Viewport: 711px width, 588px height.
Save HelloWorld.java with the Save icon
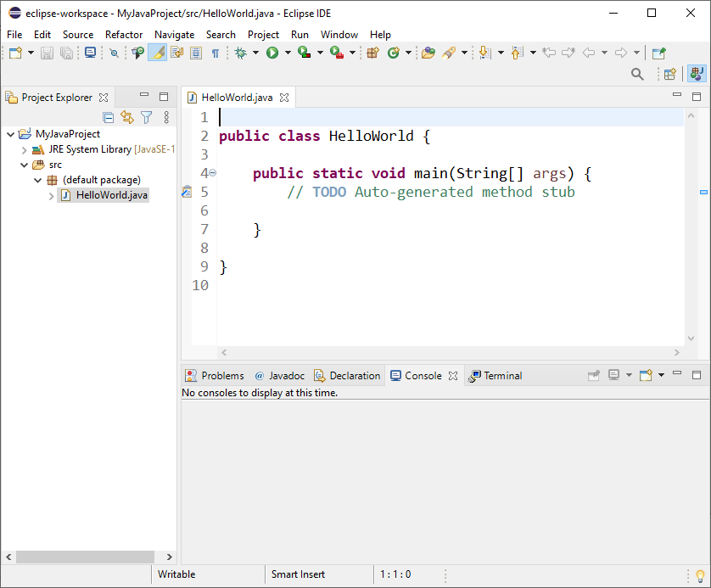(46, 53)
